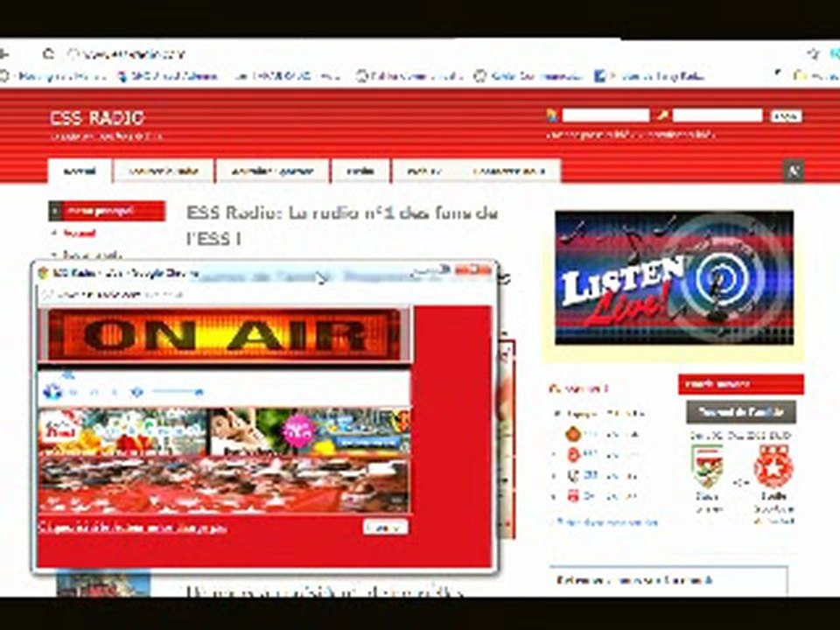Click the sidebar link below Accueil
Image resolution: width=840 pixels, height=630 pixels.
pos(92,255)
